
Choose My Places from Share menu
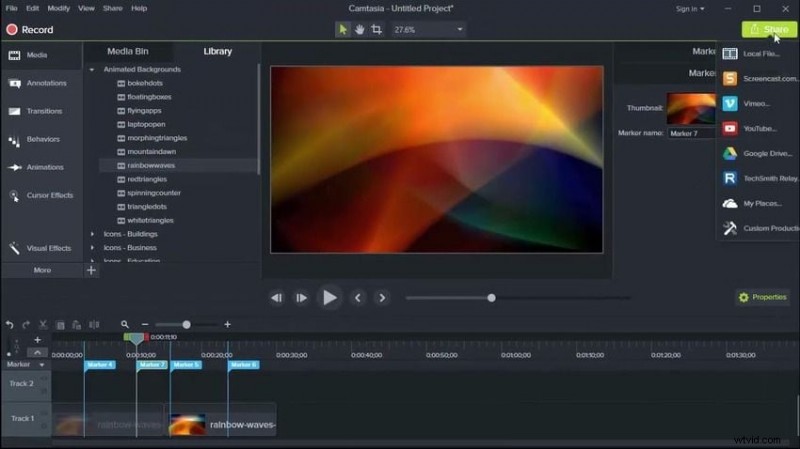pos(759,204)
